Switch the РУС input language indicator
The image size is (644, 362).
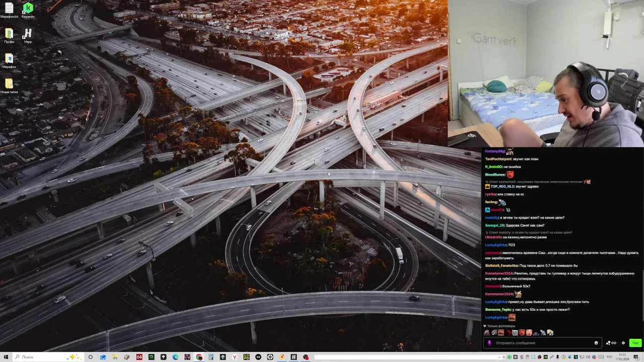click(x=609, y=357)
